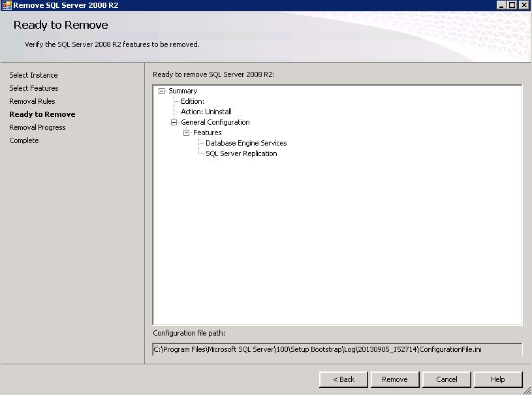Click the window resize grip corner
The height and width of the screenshot is (395, 532).
point(527,390)
